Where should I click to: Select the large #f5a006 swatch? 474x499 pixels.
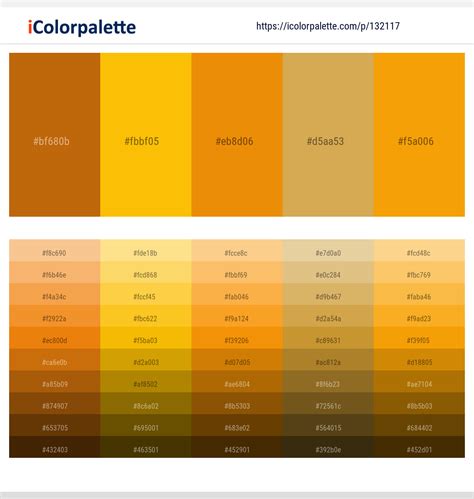[419, 135]
